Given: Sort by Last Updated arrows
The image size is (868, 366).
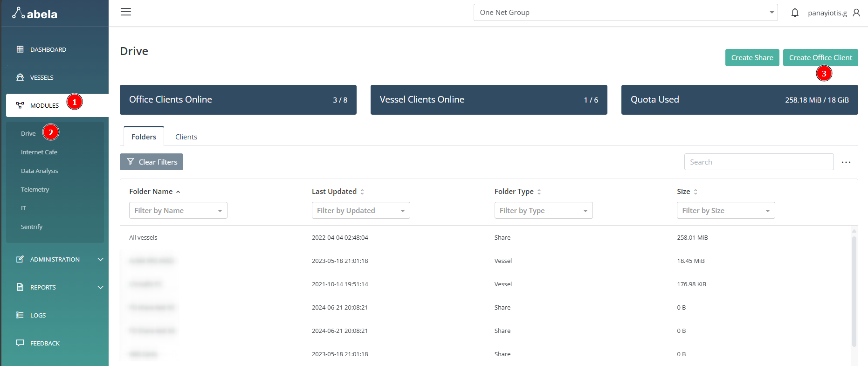Looking at the screenshot, I should coord(362,192).
